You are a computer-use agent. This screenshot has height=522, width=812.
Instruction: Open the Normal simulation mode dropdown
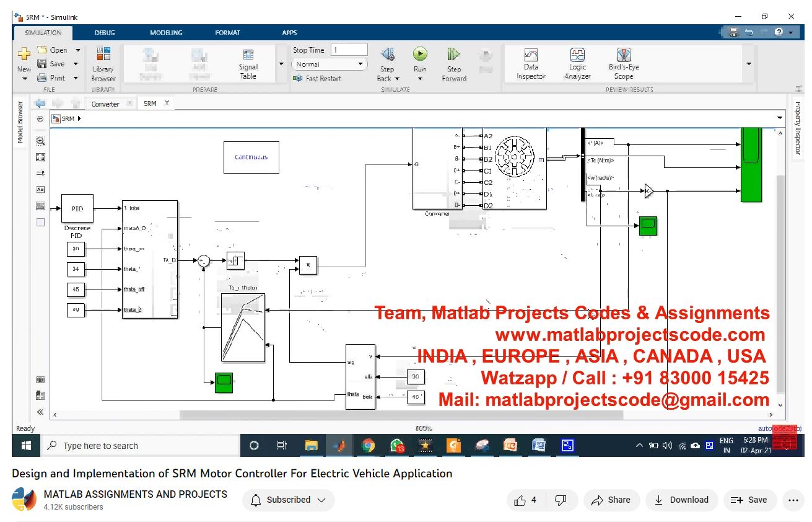[330, 64]
